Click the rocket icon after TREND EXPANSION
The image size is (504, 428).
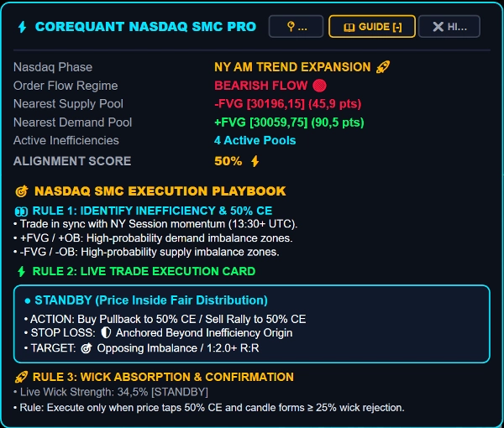click(x=383, y=67)
